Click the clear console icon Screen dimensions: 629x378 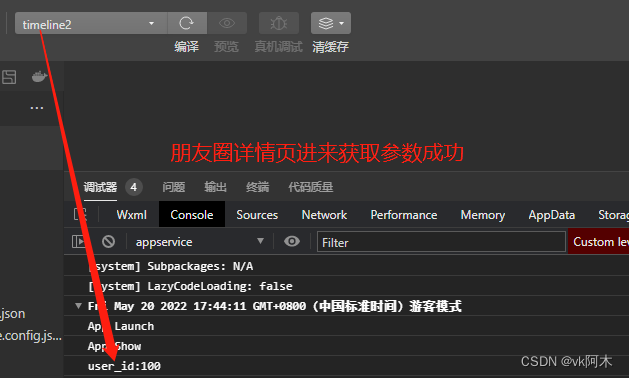108,242
